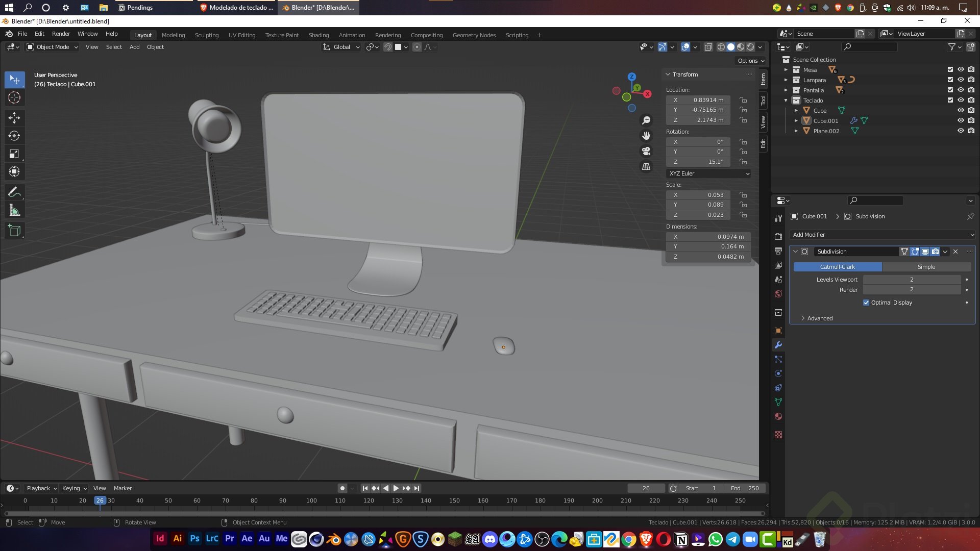This screenshot has height=551, width=980.
Task: Select the Scale tool
Action: [x=14, y=154]
